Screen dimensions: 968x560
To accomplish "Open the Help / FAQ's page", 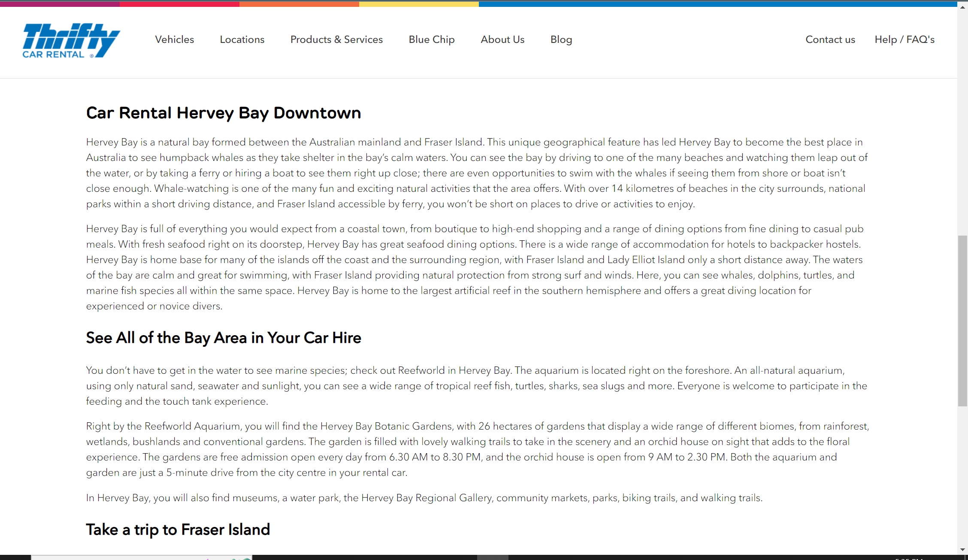I will 904,39.
